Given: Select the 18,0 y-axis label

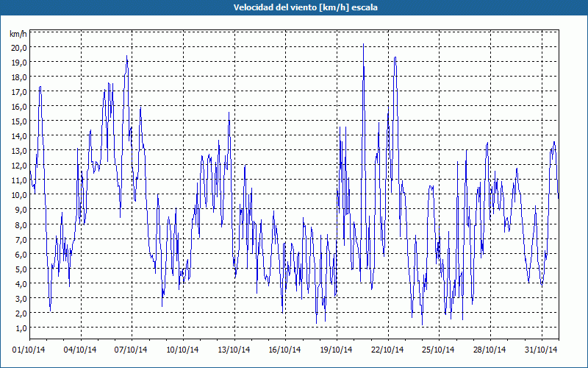Looking at the screenshot, I should tap(20, 77).
